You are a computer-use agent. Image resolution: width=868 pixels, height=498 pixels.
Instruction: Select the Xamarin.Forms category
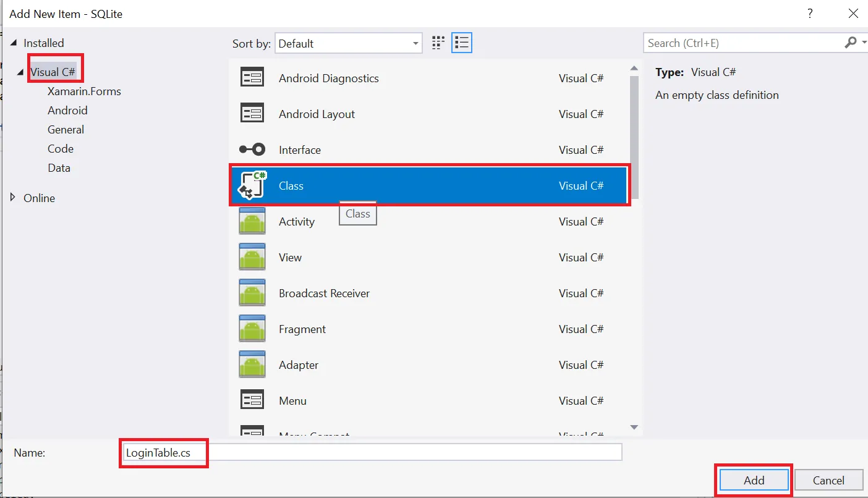(x=84, y=91)
